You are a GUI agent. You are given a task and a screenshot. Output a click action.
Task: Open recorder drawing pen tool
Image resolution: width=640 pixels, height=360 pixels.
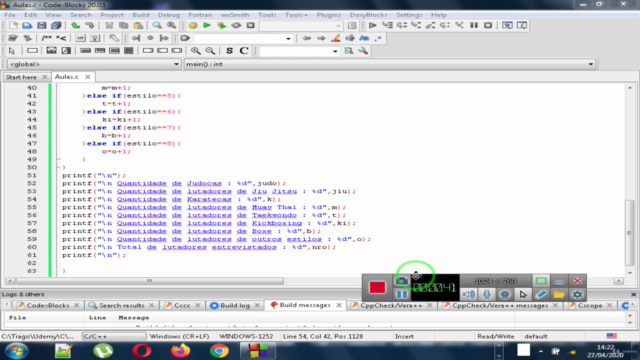(x=541, y=294)
